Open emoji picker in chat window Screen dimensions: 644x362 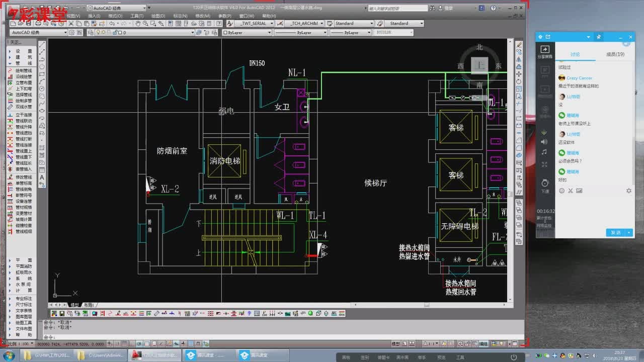pyautogui.click(x=562, y=191)
